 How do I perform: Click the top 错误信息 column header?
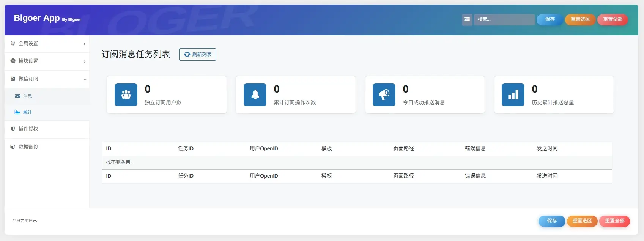pos(475,149)
